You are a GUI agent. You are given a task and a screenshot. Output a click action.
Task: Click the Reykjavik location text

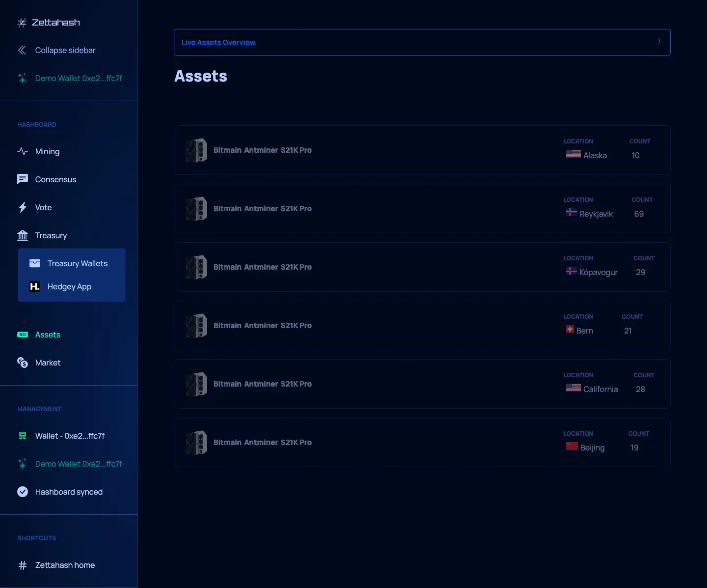point(596,214)
